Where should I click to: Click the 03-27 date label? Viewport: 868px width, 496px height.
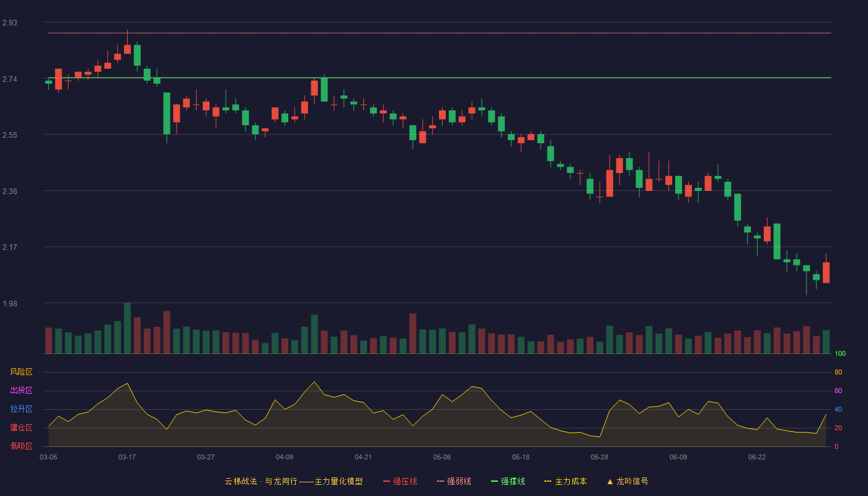coord(206,457)
